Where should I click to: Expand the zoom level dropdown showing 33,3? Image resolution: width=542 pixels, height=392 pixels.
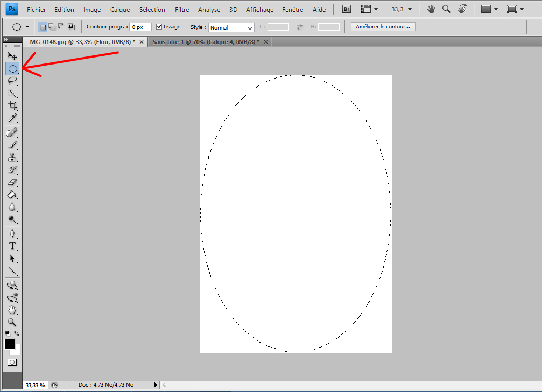pos(410,10)
